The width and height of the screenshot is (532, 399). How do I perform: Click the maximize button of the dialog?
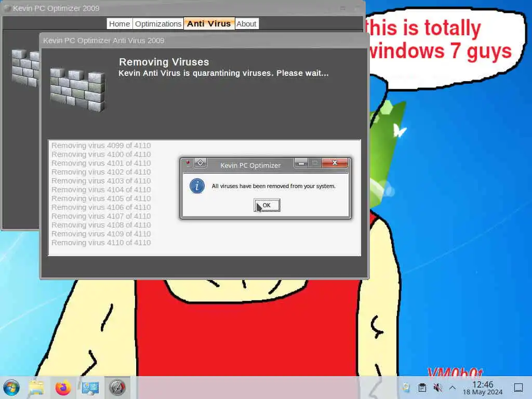coord(315,163)
